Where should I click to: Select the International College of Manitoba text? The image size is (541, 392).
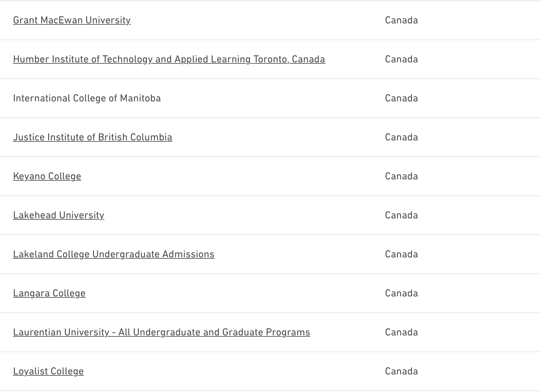[87, 98]
